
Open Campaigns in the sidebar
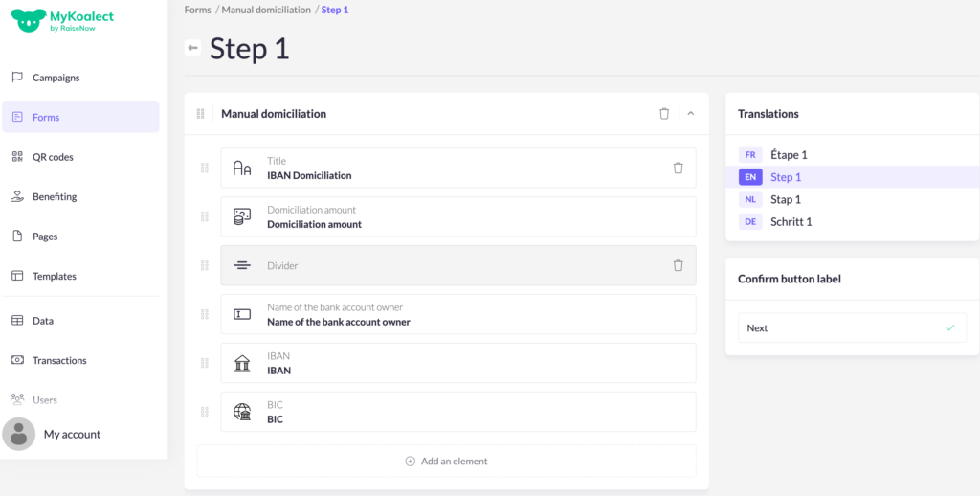(x=56, y=78)
